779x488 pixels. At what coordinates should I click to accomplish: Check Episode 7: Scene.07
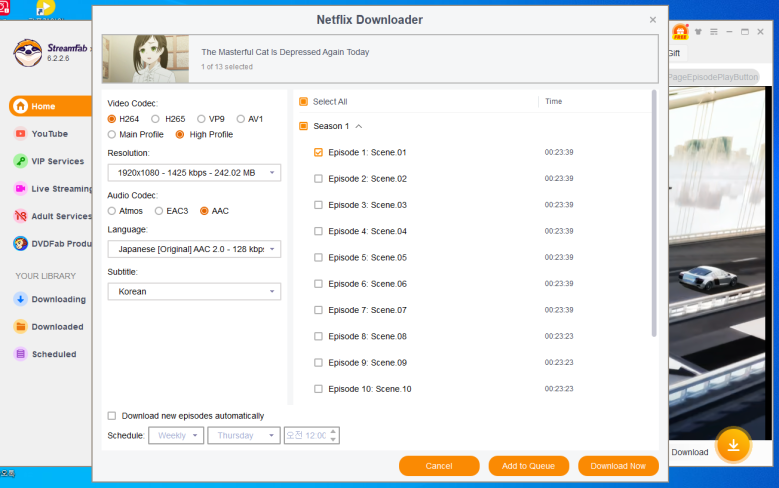pyautogui.click(x=318, y=310)
